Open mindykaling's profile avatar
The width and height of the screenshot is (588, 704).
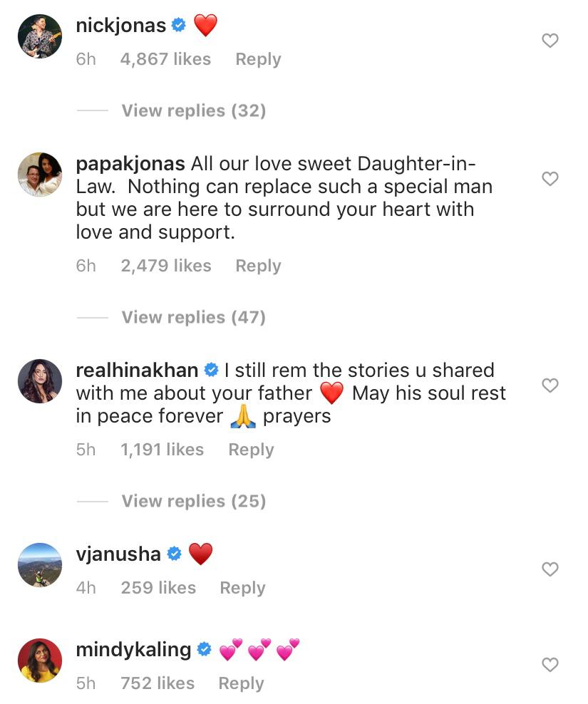(39, 660)
